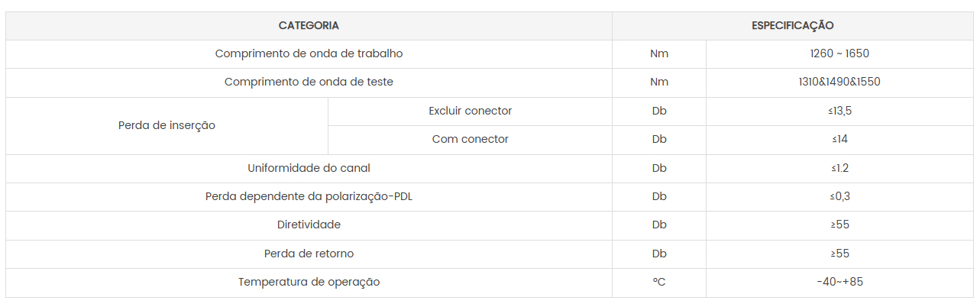Select the Comprimento de onda de trabalho cell
This screenshot has height=307, width=980.
coord(309,54)
